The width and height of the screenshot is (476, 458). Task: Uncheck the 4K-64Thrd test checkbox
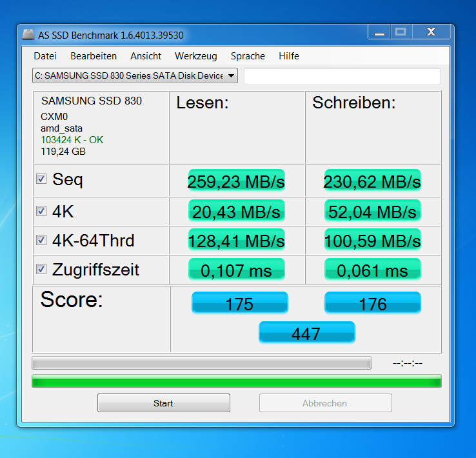coord(41,240)
